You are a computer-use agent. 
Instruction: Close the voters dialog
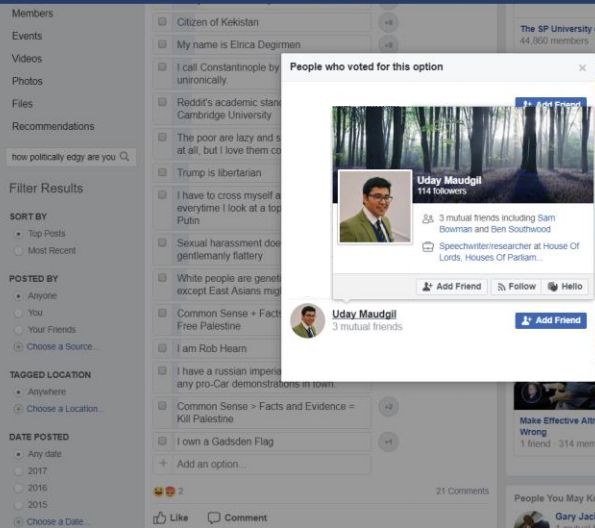tap(582, 68)
